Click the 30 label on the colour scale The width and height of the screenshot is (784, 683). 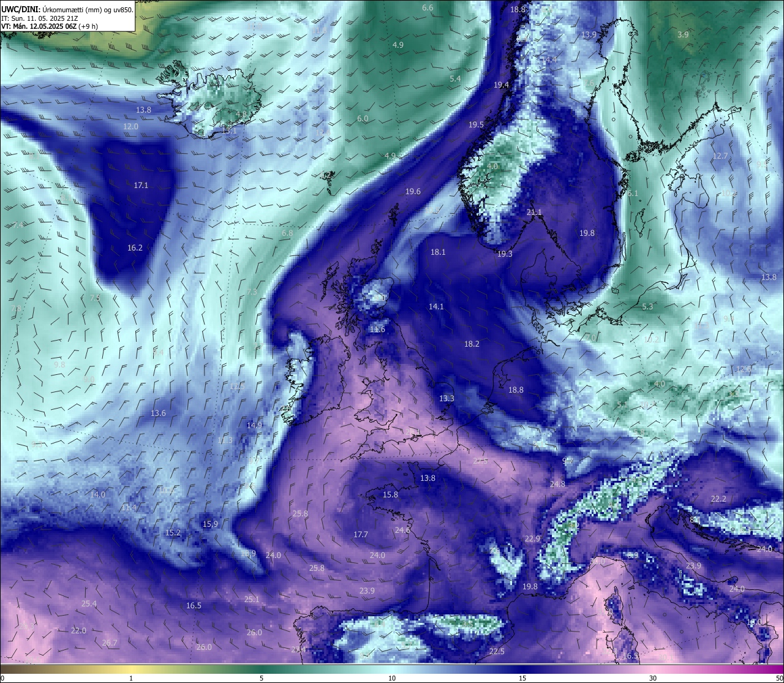point(653,678)
